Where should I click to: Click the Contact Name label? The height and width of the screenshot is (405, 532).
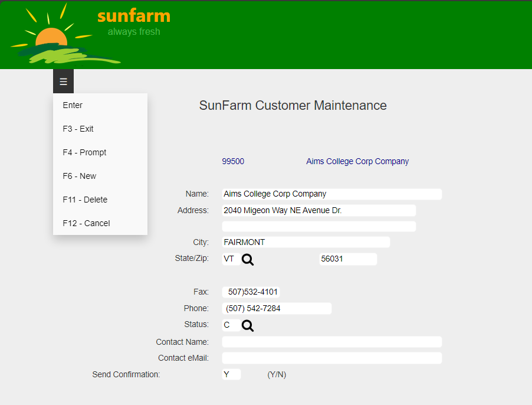(x=182, y=342)
